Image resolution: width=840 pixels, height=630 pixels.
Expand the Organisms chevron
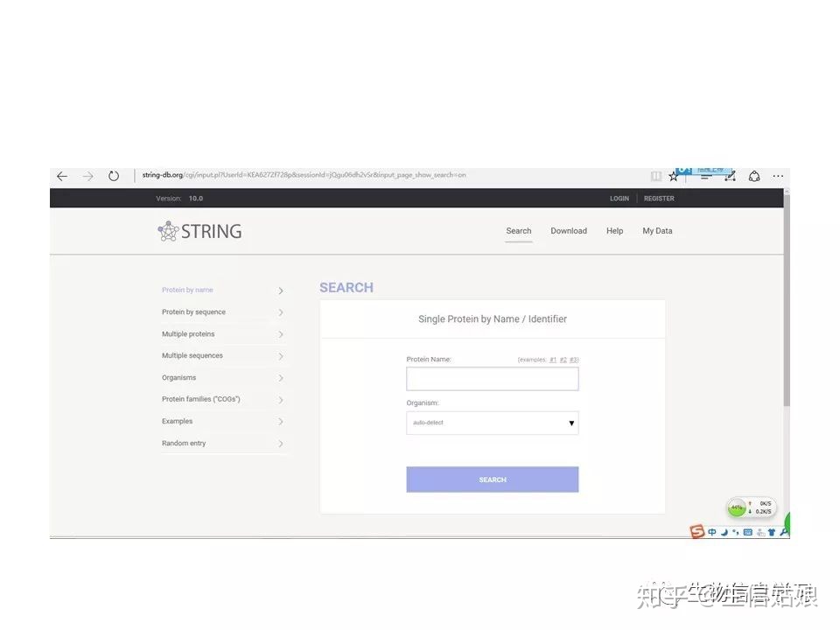coord(281,378)
